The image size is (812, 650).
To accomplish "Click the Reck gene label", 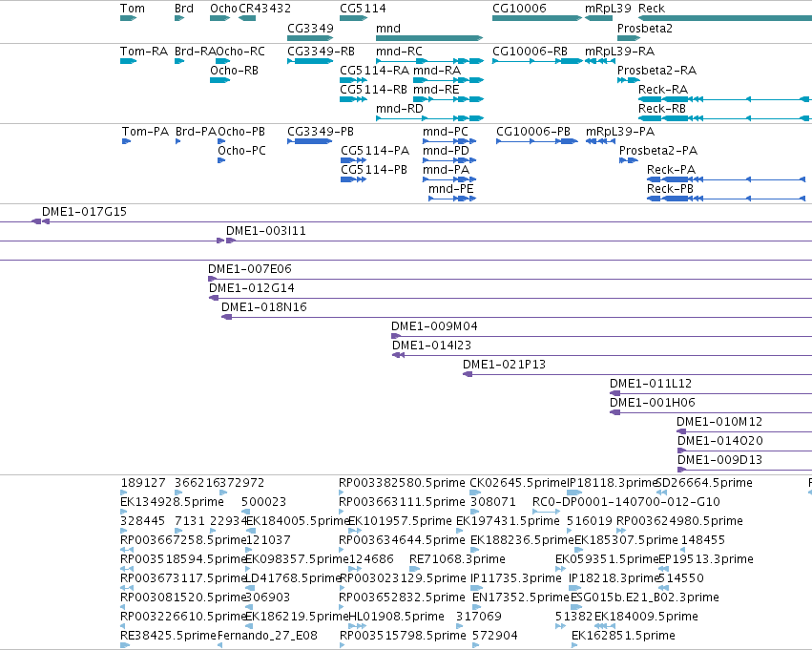I will [x=652, y=9].
